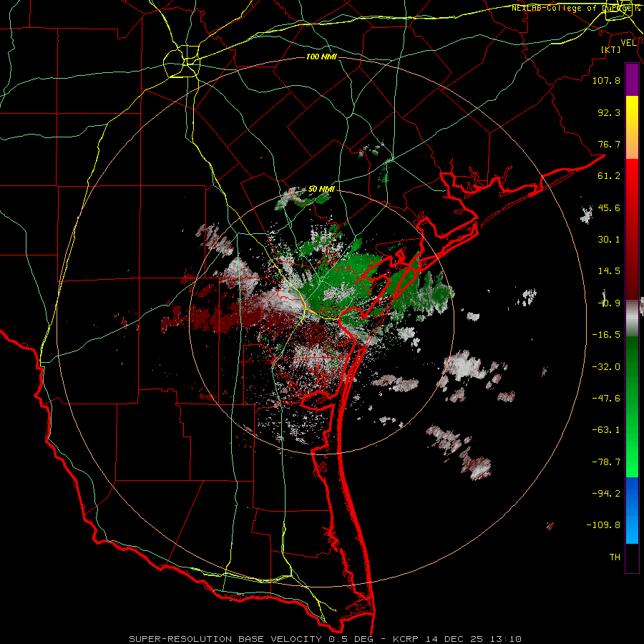Click the gray near-zero segment of the color bar

(632, 318)
